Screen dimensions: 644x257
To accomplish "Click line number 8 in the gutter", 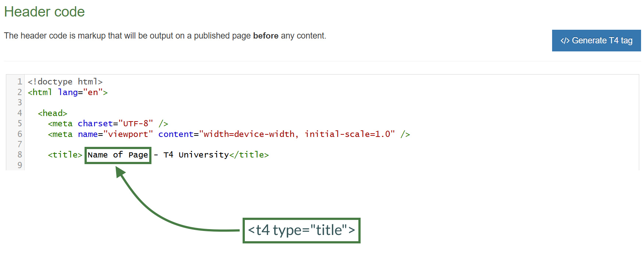I will pos(19,155).
